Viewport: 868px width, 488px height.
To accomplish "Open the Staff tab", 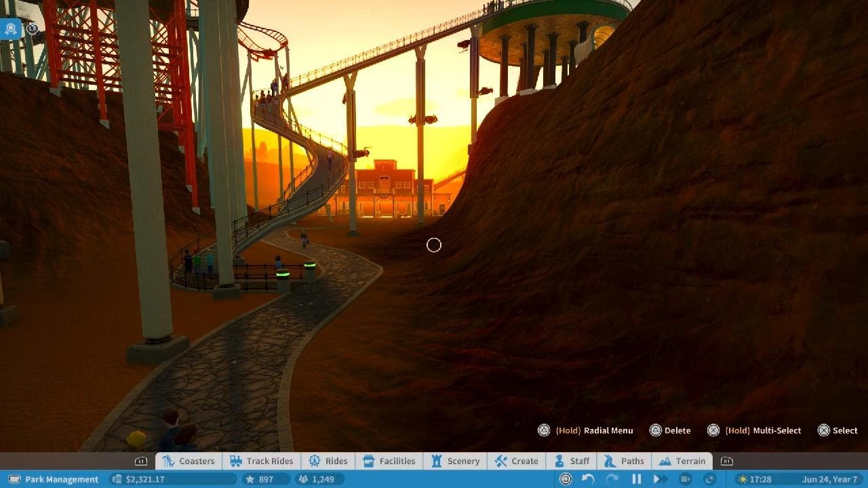I will (572, 461).
